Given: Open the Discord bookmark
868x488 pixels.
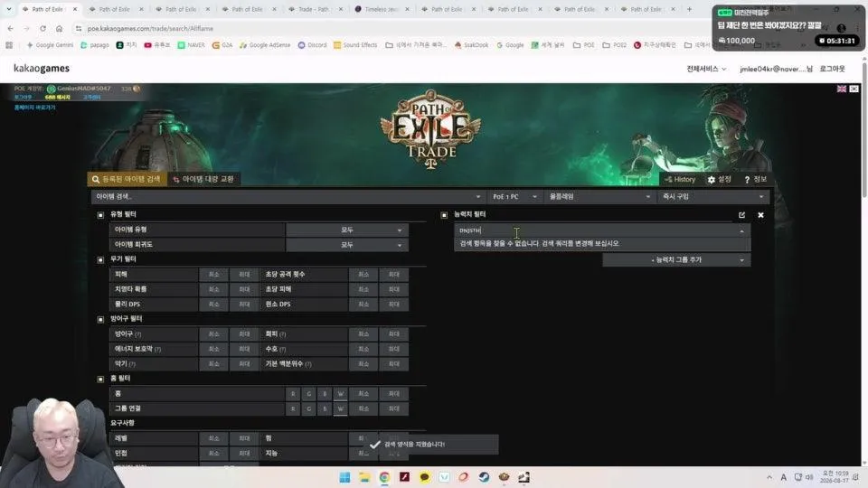Looking at the screenshot, I should tap(312, 45).
